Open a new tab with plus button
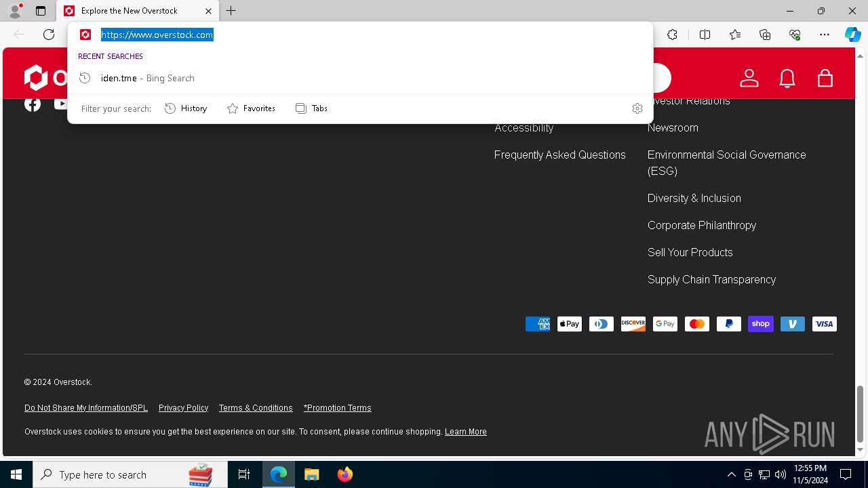Screen dimensions: 868x488 pyautogui.click(x=231, y=11)
